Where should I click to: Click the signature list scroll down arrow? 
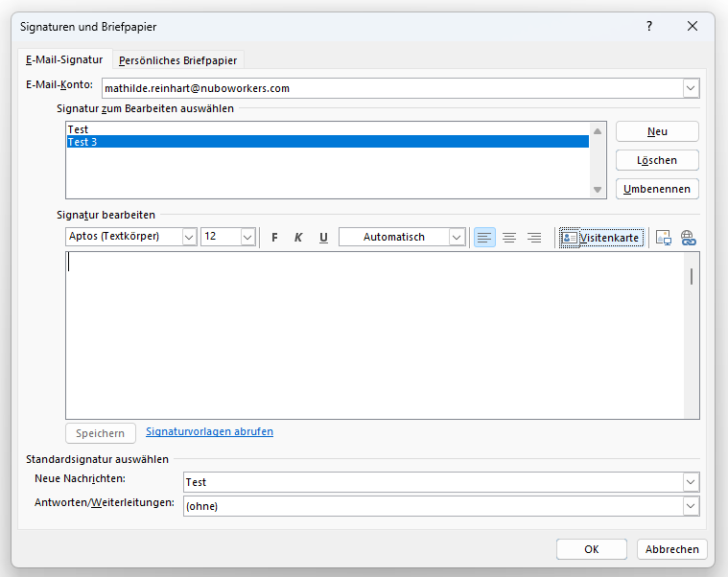point(598,190)
